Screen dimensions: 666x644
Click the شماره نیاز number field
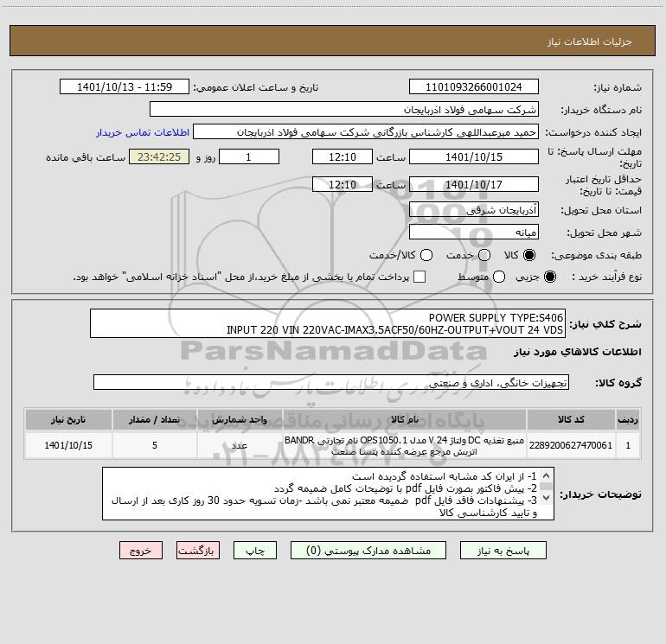point(474,87)
